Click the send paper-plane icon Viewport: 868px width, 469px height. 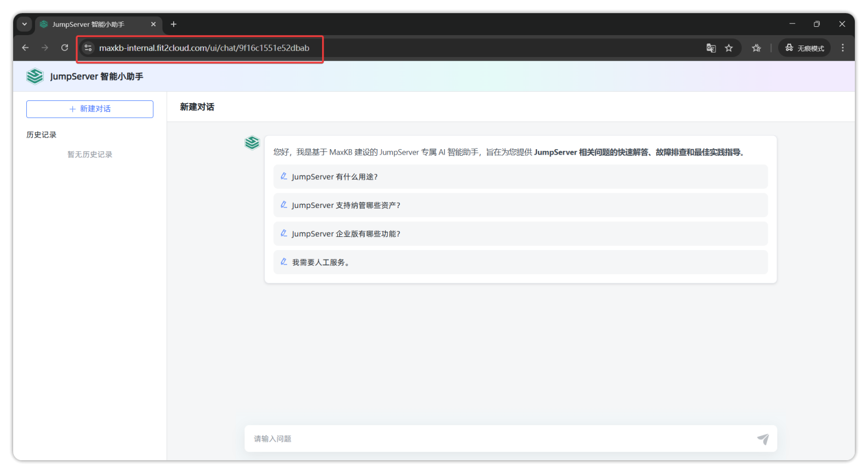(763, 439)
